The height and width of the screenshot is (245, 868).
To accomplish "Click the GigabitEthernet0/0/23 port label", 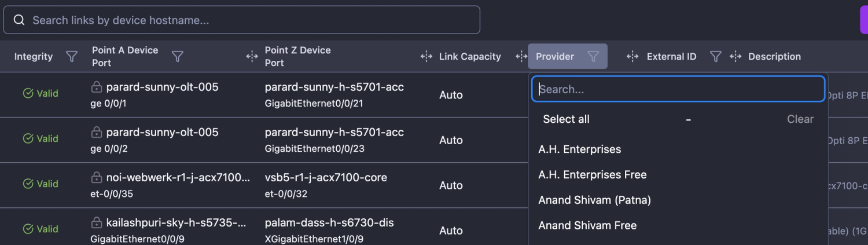I will pyautogui.click(x=315, y=149).
